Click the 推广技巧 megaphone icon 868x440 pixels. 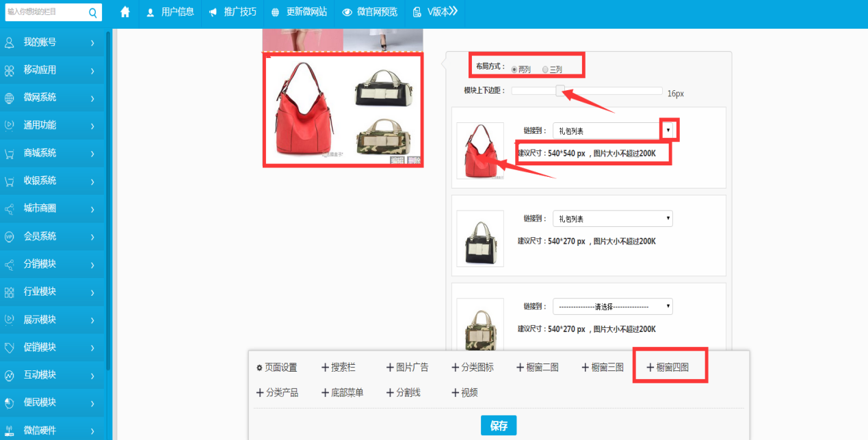click(213, 12)
